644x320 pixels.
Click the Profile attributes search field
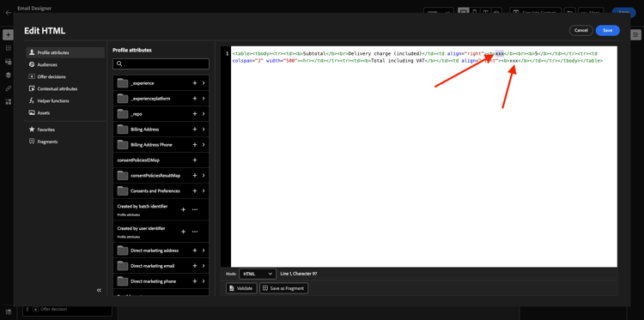pyautogui.click(x=161, y=63)
